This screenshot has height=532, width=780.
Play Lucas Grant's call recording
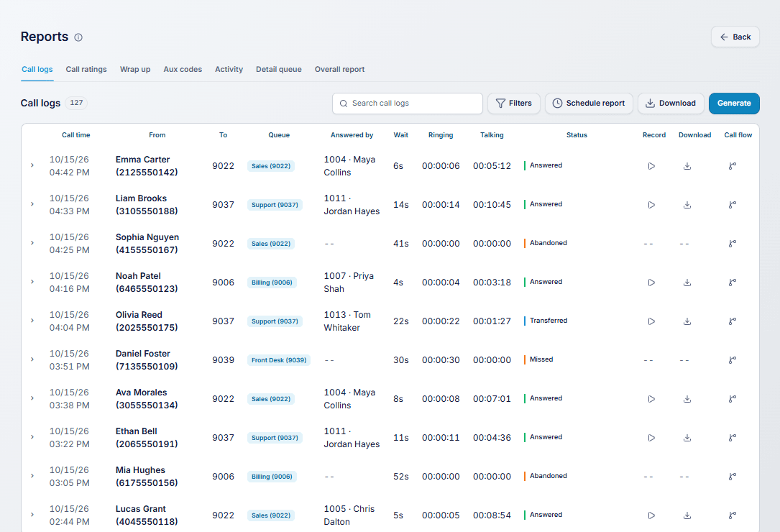pos(651,515)
